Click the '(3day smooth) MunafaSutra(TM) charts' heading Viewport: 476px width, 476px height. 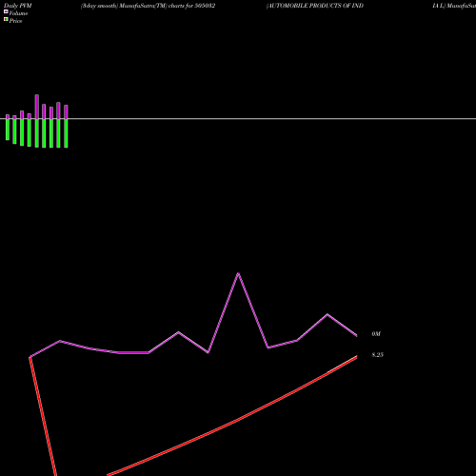coord(148,6)
